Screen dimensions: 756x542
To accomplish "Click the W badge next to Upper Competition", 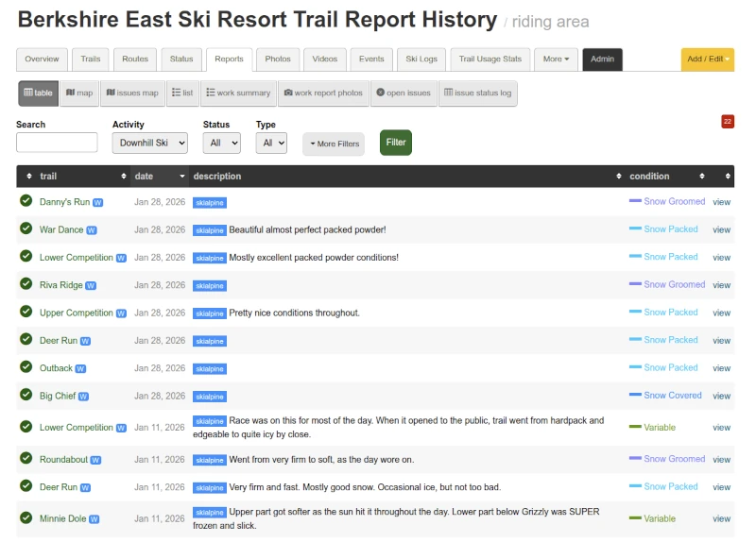I will (x=121, y=313).
